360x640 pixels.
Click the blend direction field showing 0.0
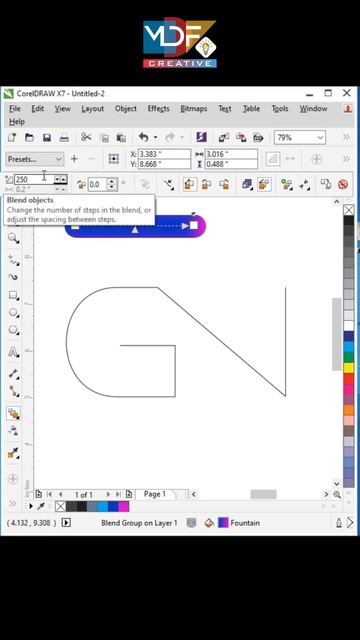[x=98, y=184]
